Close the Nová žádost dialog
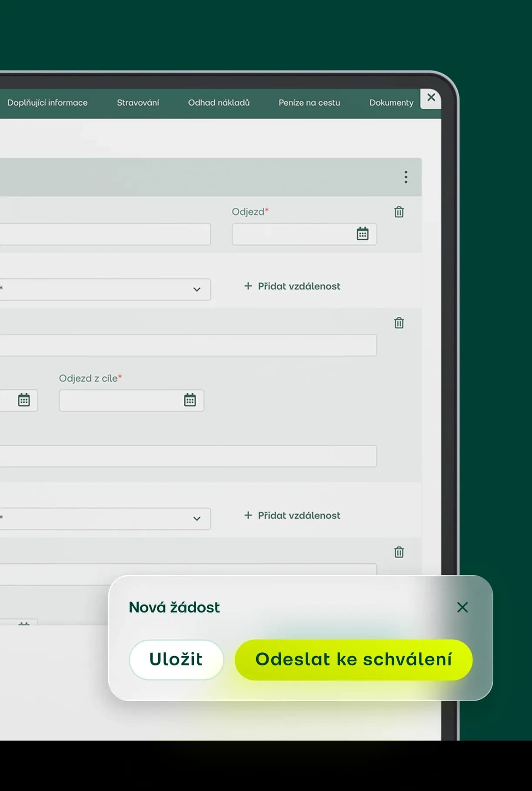 click(x=462, y=607)
